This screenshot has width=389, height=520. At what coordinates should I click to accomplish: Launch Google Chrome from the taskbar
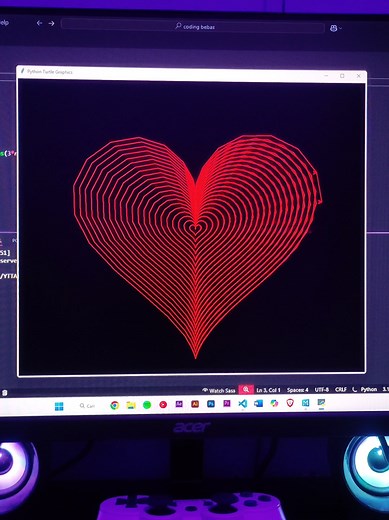point(114,405)
